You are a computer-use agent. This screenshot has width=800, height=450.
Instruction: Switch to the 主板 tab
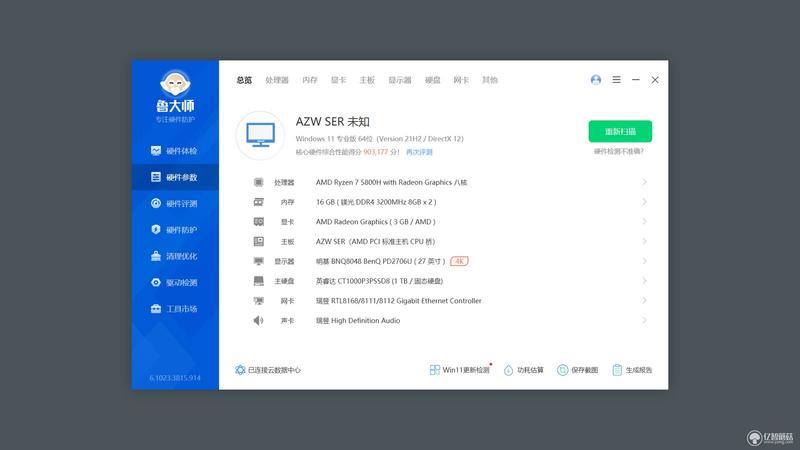(x=367, y=80)
